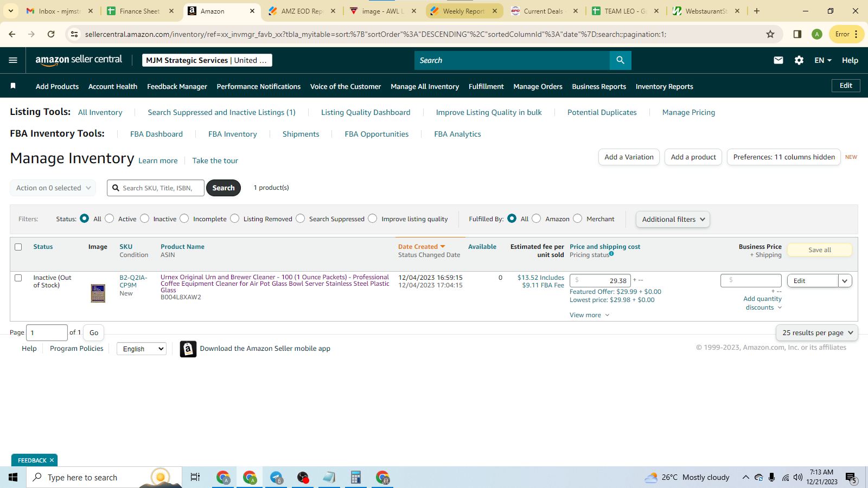868x488 pixels.
Task: Open a new browser tab
Action: (757, 11)
